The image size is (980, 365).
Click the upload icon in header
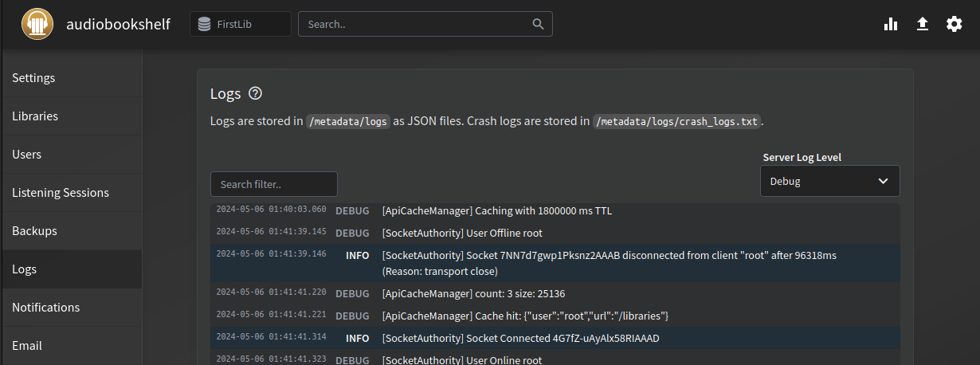922,24
